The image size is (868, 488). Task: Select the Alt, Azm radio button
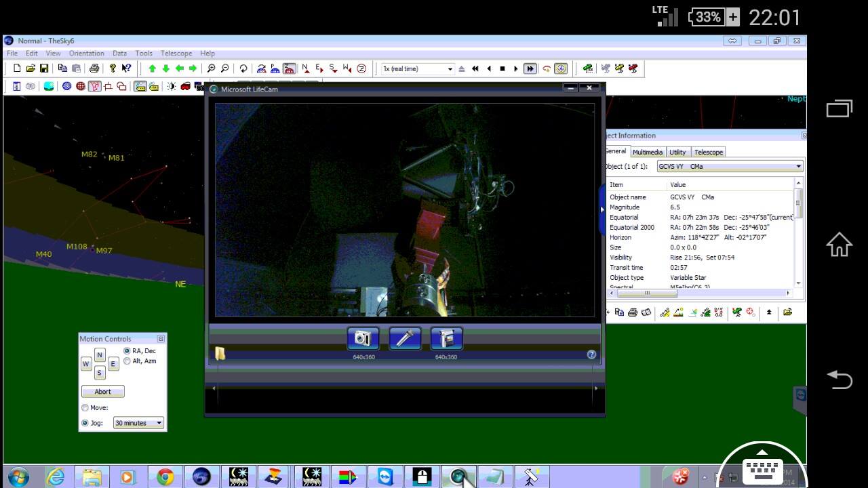click(127, 361)
